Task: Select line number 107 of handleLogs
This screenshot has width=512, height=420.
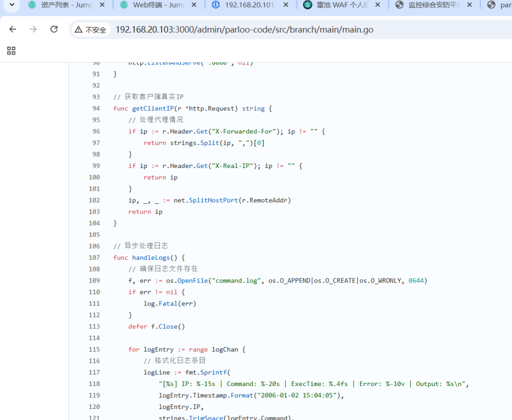Action: (x=94, y=257)
